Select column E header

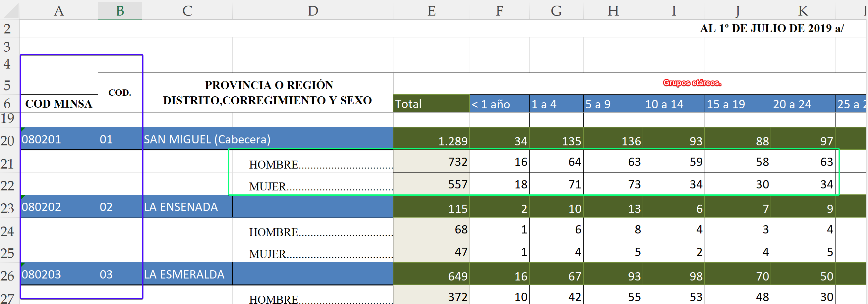[x=431, y=11]
